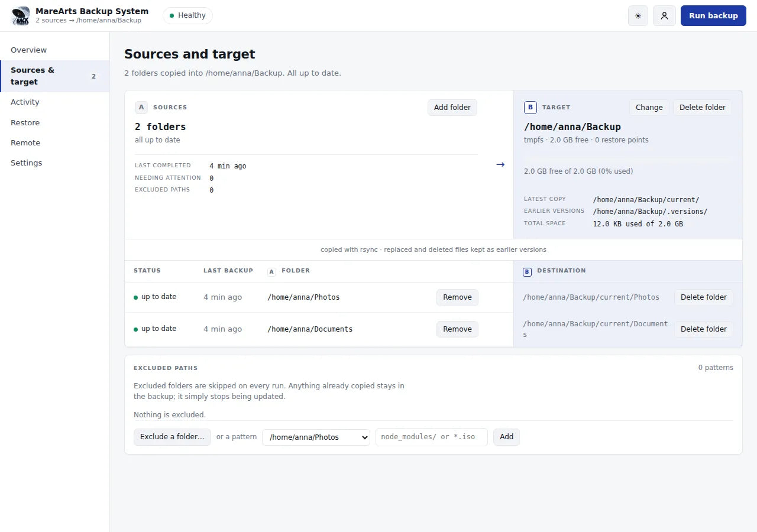Viewport: 757px width, 532px height.
Task: Click Change to pick another target
Action: point(649,108)
